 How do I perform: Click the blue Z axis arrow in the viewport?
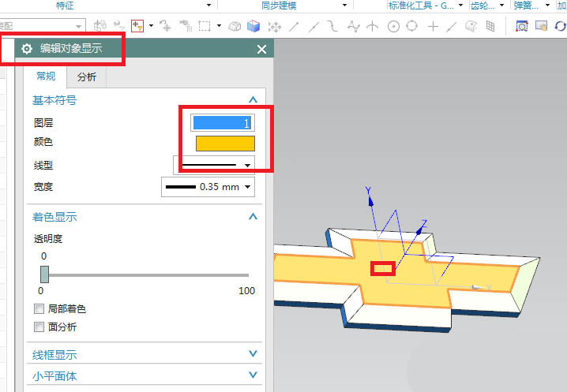point(420,230)
